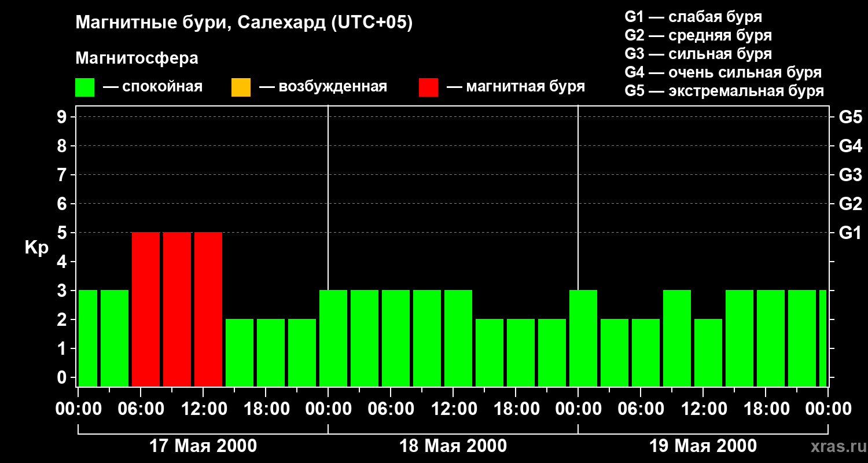Click the 'G1' label on the right axis
The image size is (868, 463).
coord(850,233)
